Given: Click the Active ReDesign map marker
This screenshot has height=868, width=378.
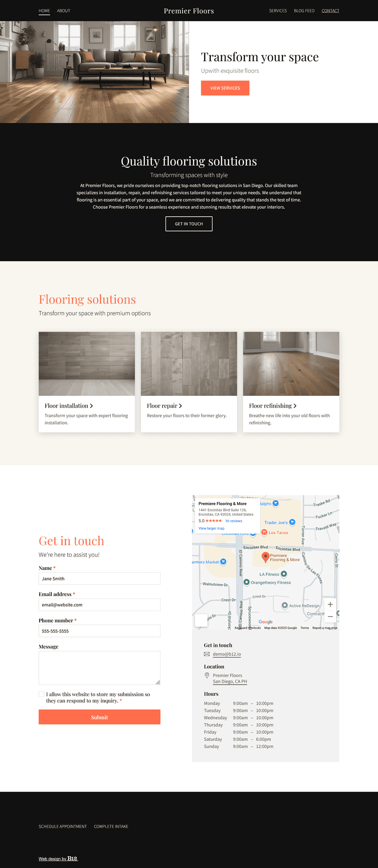Looking at the screenshot, I should (285, 605).
